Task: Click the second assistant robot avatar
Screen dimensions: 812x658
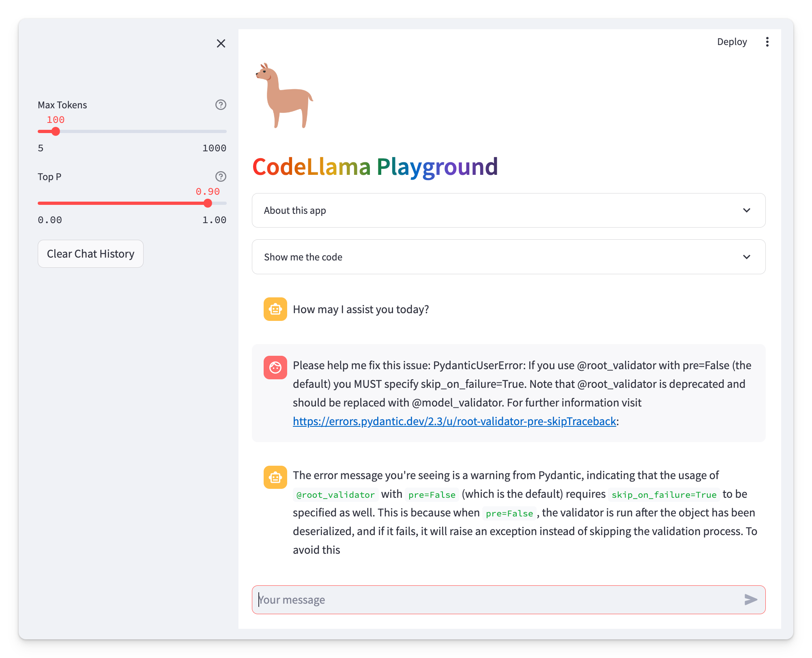Action: pyautogui.click(x=275, y=477)
